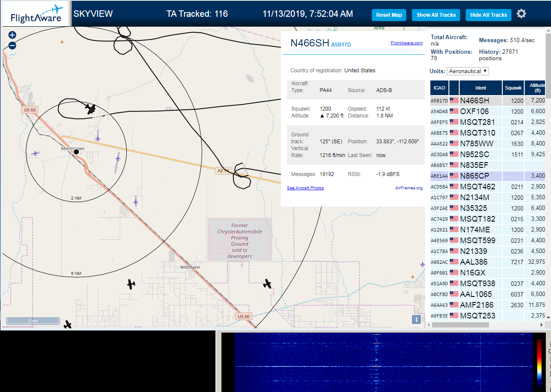551x392 pixels.
Task: Select the purple aircraft east of Morristown
Action: pos(118,158)
